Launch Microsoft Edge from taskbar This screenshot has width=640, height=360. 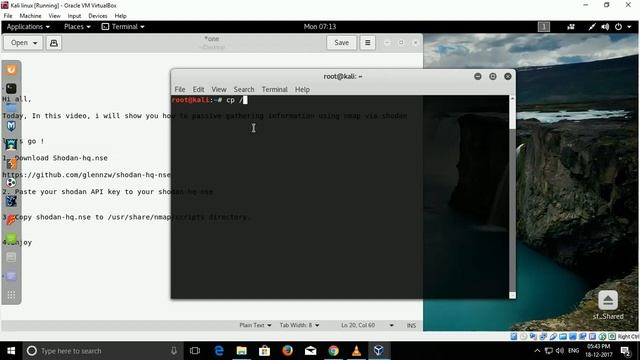coord(219,351)
